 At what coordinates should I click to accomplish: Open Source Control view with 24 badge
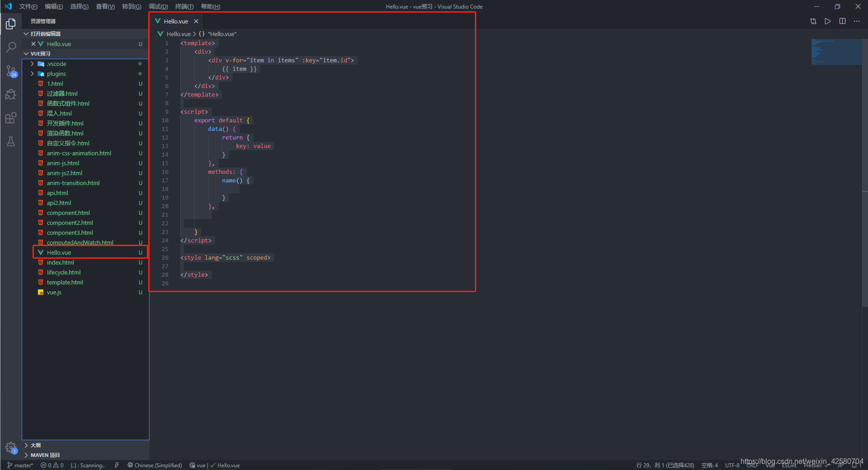click(x=11, y=71)
